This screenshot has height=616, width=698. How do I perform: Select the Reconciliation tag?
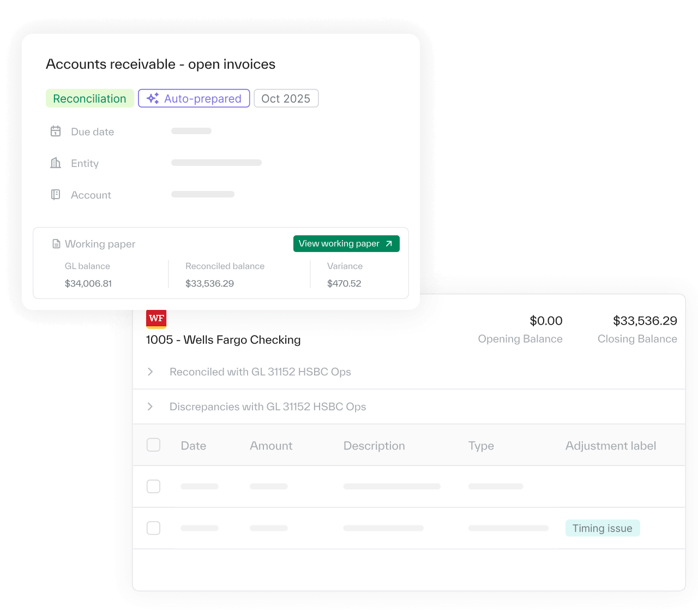(89, 99)
